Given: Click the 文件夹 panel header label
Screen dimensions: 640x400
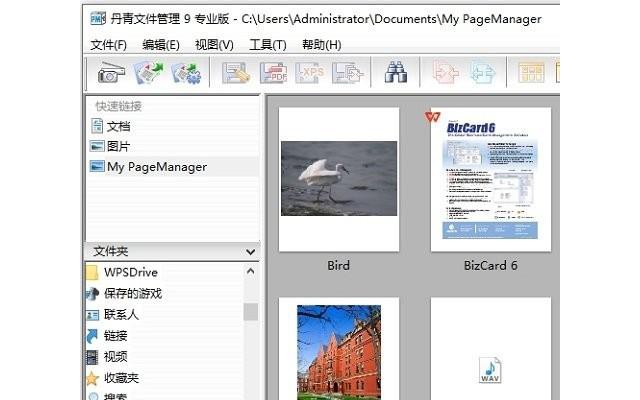Looking at the screenshot, I should coord(111,251).
